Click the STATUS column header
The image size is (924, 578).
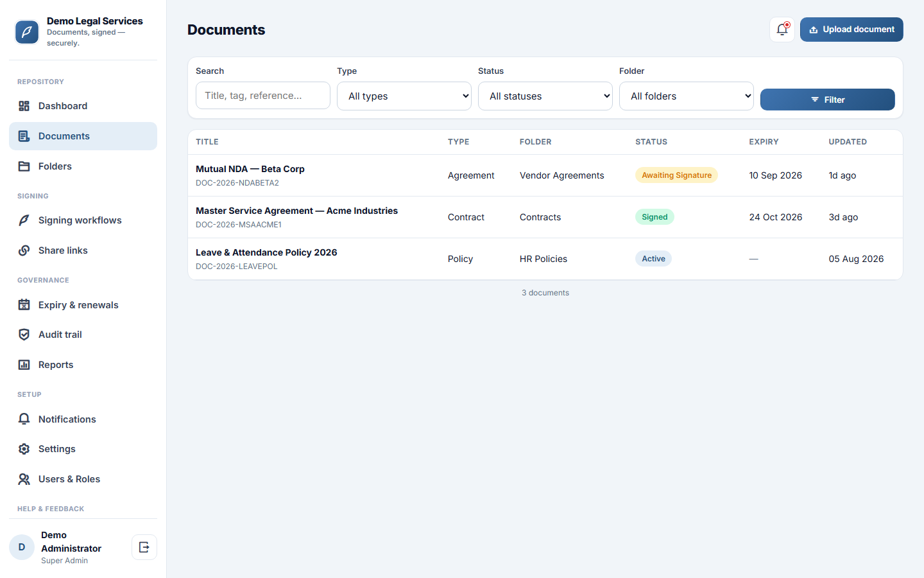pos(651,142)
